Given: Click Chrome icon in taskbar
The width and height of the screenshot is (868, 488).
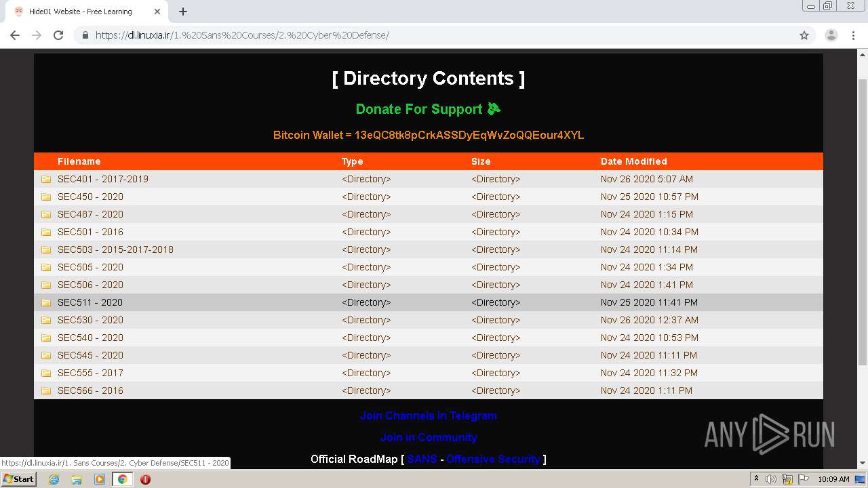Looking at the screenshot, I should 123,479.
